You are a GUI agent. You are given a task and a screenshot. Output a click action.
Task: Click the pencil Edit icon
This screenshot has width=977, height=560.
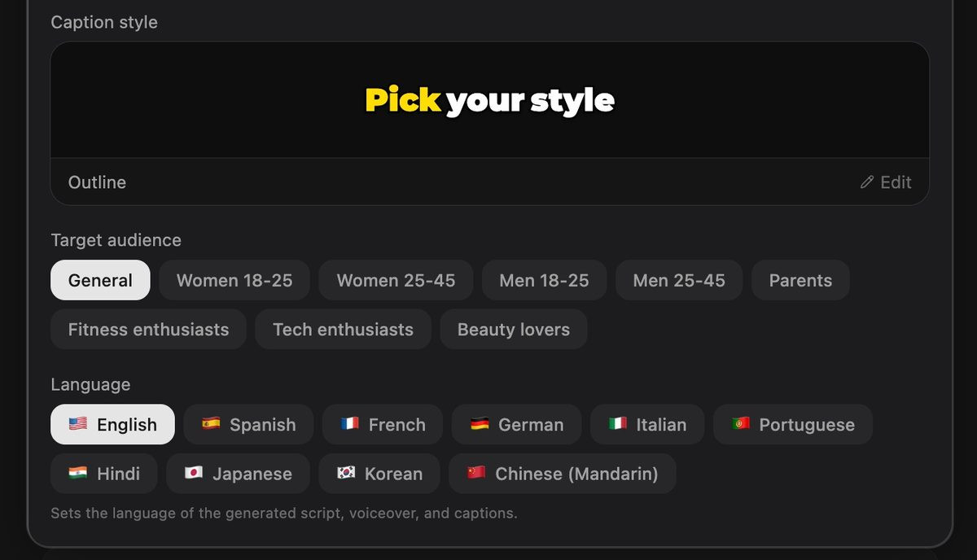click(867, 182)
